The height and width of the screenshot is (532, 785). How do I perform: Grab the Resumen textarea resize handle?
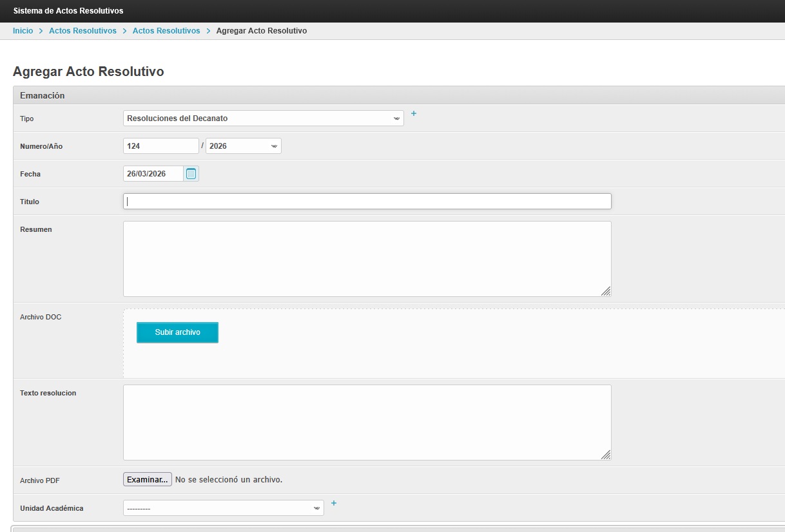[606, 291]
